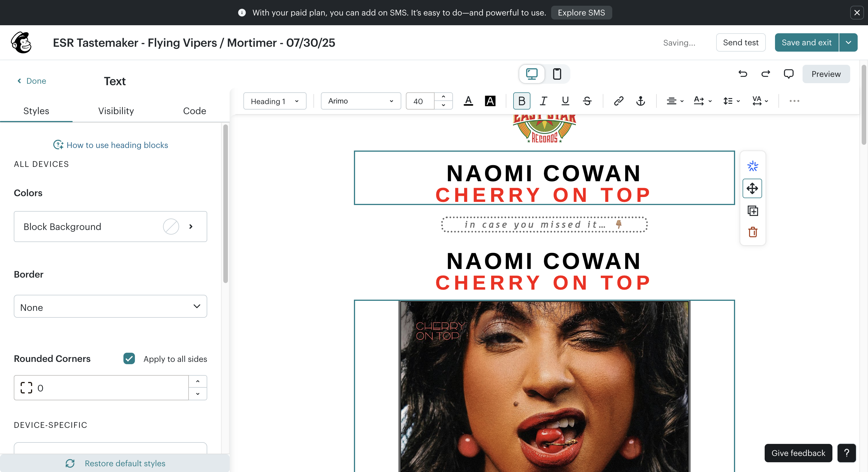
Task: Open the text alignment options
Action: [x=675, y=101]
